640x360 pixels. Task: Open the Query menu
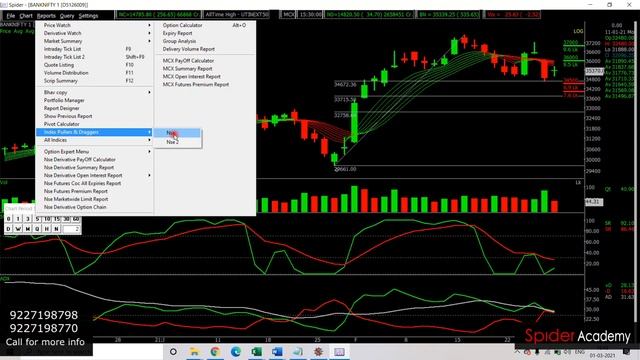coord(67,16)
